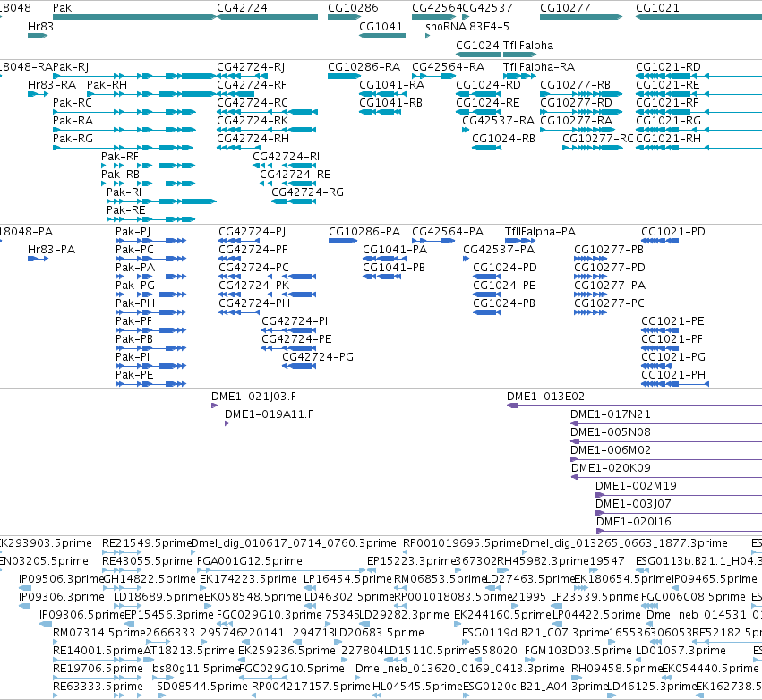The image size is (762, 700).
Task: Open transcript CG42724-RK label
Action: [x=253, y=121]
